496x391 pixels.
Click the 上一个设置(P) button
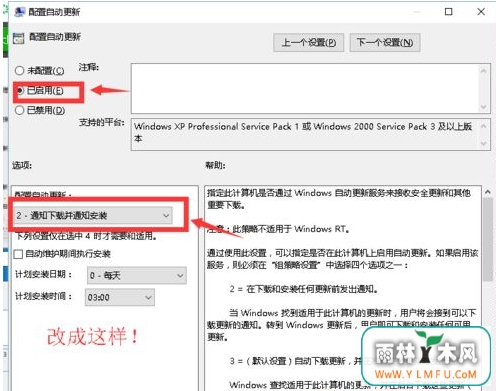click(309, 43)
